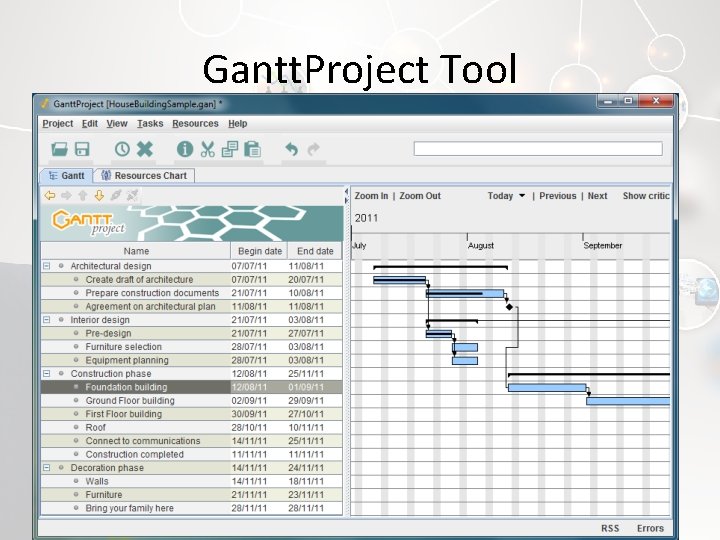This screenshot has height=540, width=720.
Task: Click the End date column header
Action: tap(315, 251)
